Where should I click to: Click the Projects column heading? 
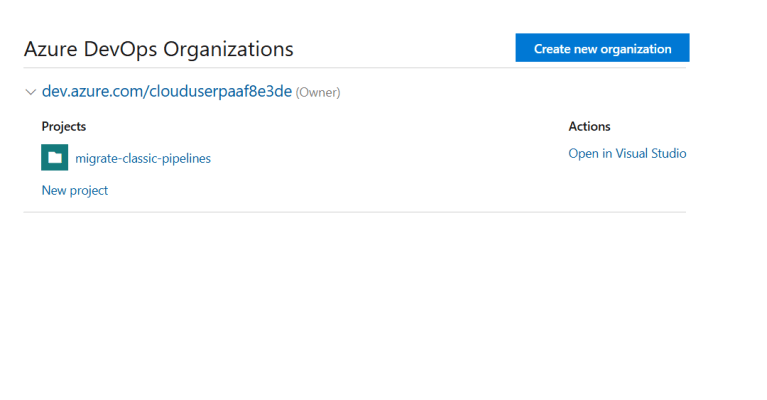(64, 127)
